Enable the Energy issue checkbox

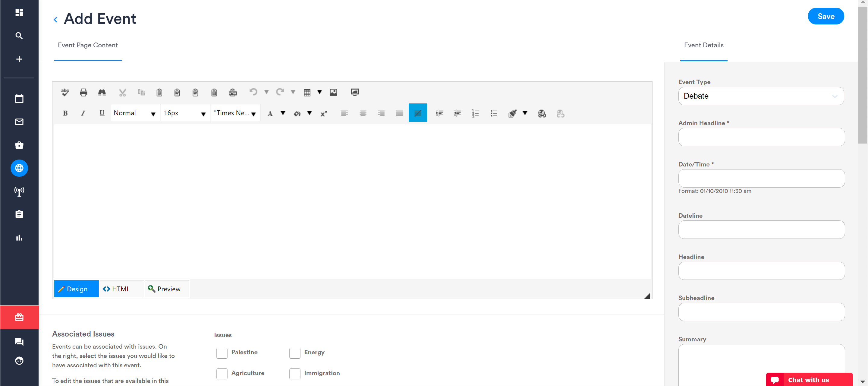pyautogui.click(x=294, y=353)
